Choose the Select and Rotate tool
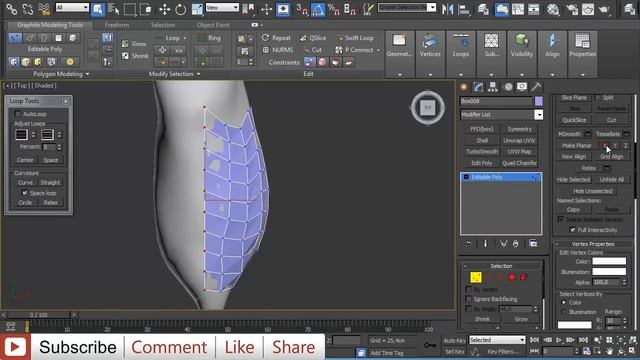640x360 pixels. coord(180,9)
